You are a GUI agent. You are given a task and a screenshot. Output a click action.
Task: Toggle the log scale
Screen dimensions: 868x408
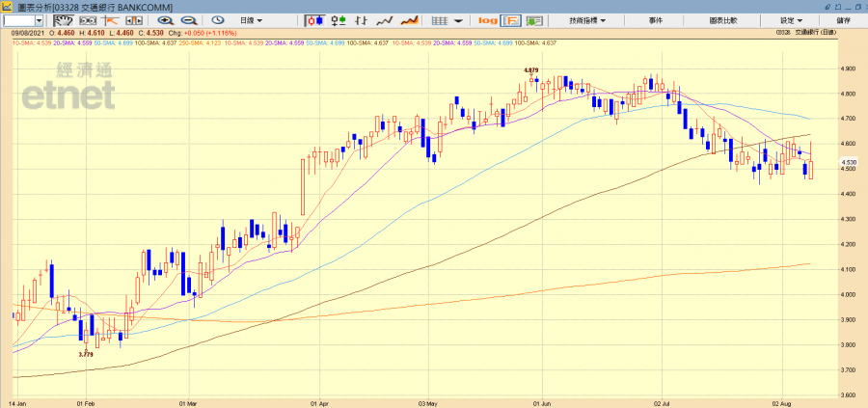487,20
